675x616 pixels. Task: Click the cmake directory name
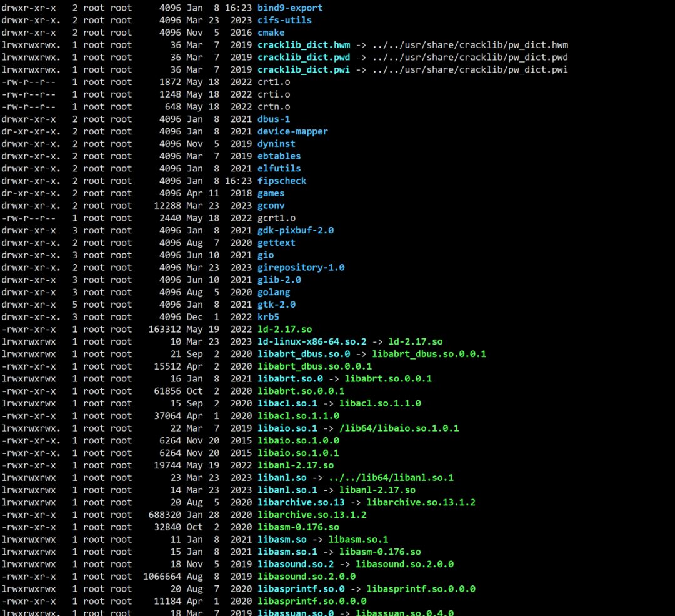(271, 33)
